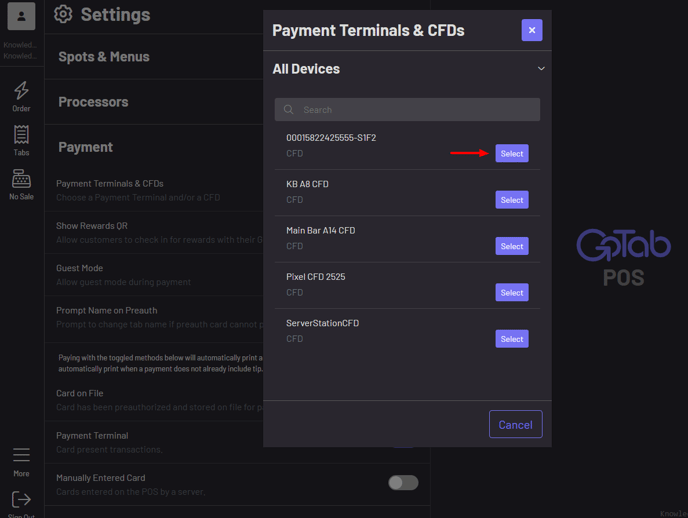Click the Search devices field
Screen dimensions: 688x518
(x=407, y=109)
